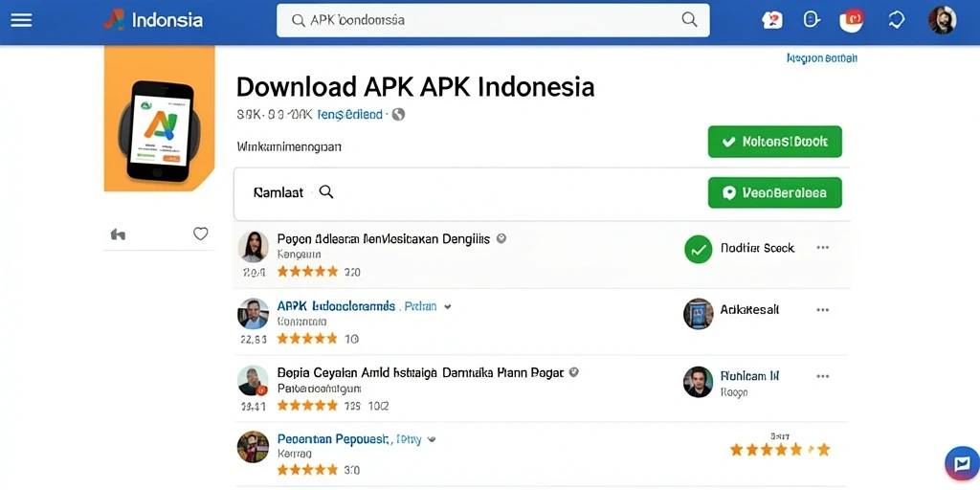Click the Nodtiar Soack label

pyautogui.click(x=758, y=248)
